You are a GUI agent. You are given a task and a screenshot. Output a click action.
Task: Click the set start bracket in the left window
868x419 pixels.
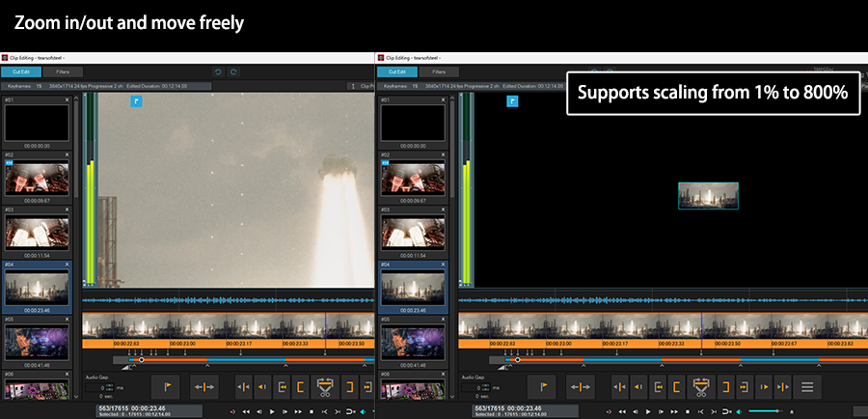[x=301, y=386]
